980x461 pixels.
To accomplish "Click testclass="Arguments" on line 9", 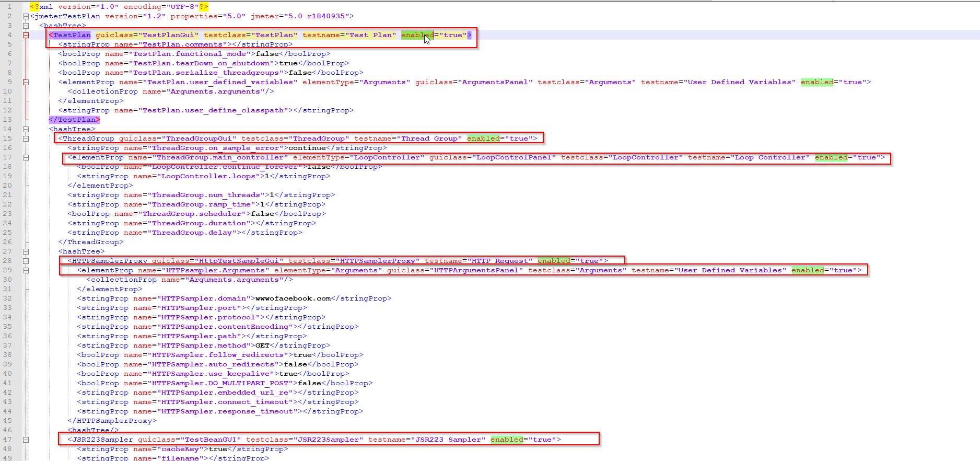I will [587, 82].
